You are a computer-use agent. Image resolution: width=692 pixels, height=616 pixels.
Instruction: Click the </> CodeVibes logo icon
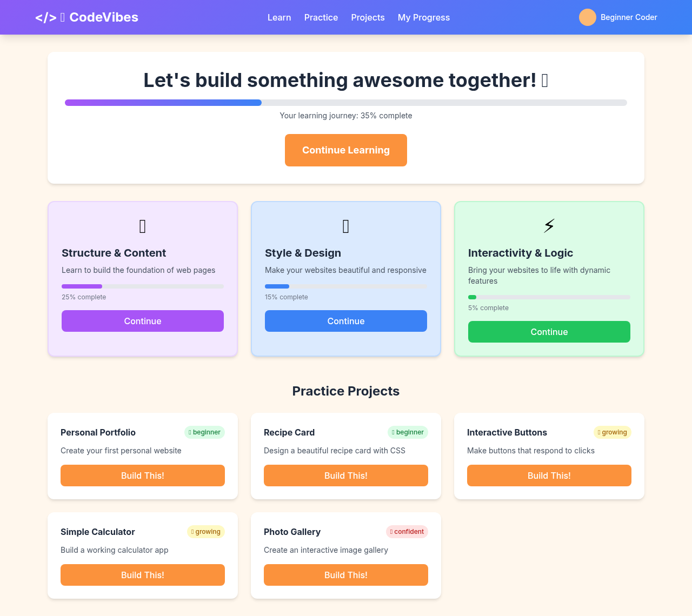point(45,17)
